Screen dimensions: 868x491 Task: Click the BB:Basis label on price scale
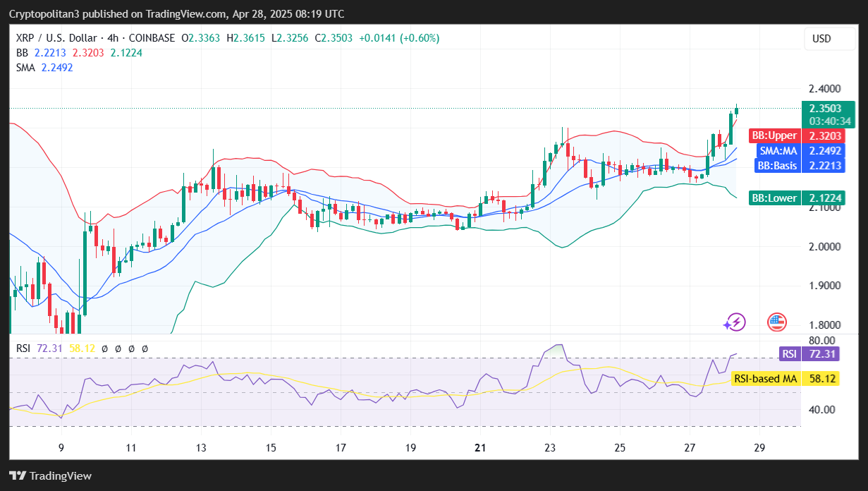coord(776,166)
